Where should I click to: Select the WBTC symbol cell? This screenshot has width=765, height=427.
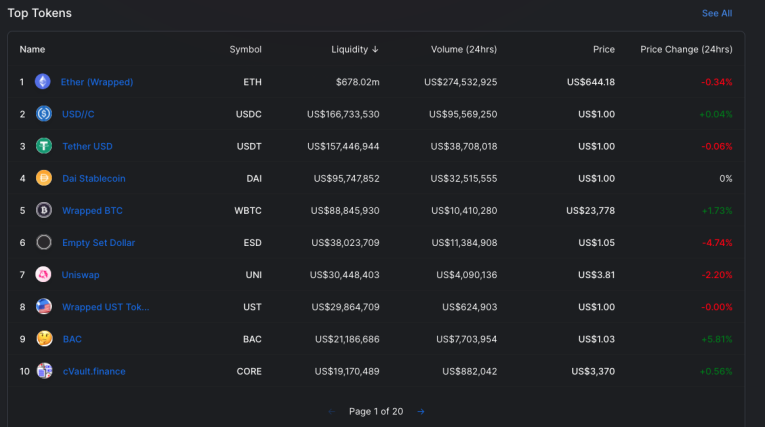click(248, 211)
